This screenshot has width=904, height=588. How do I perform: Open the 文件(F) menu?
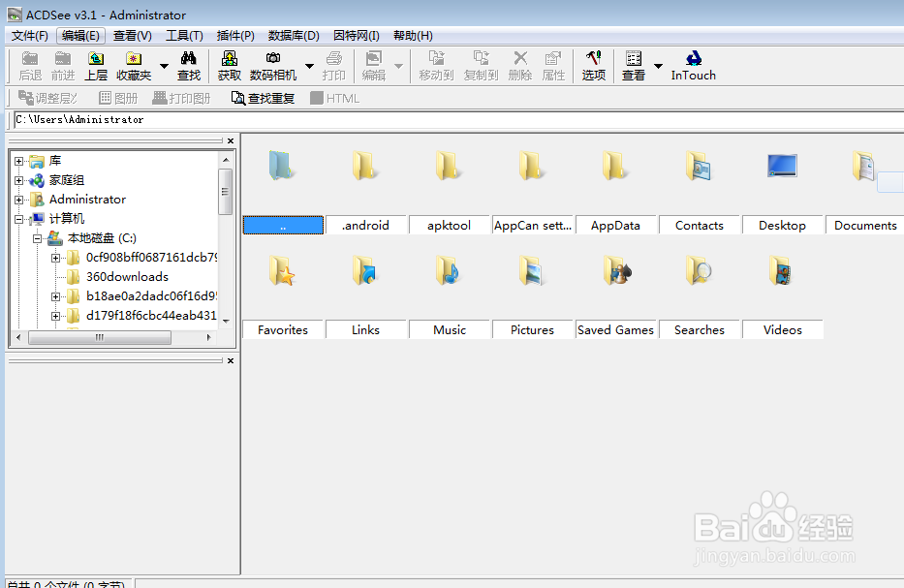pyautogui.click(x=30, y=36)
